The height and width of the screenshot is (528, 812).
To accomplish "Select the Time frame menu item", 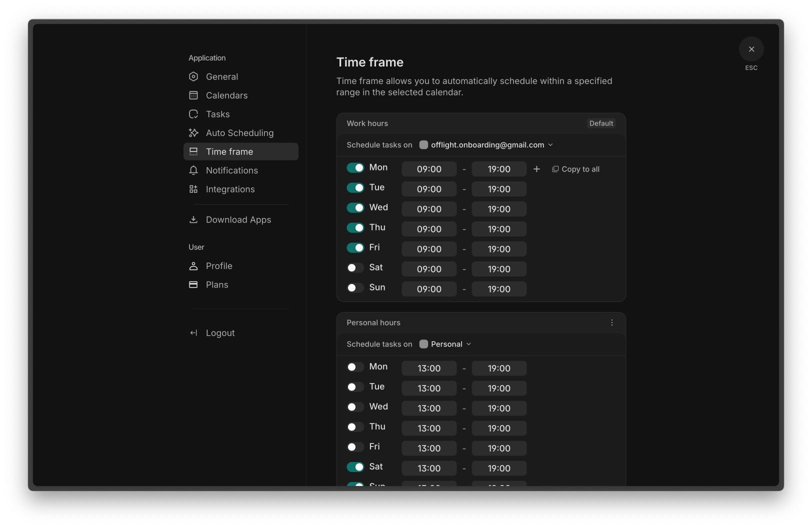I will click(241, 151).
